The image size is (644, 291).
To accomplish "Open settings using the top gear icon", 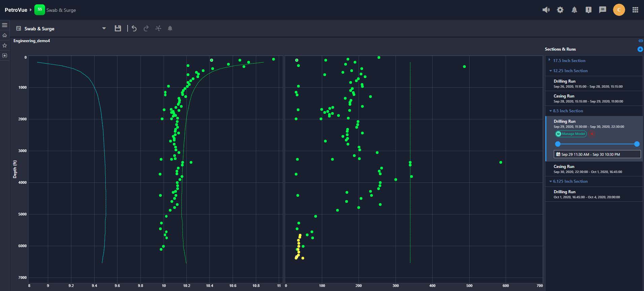I will tap(560, 10).
